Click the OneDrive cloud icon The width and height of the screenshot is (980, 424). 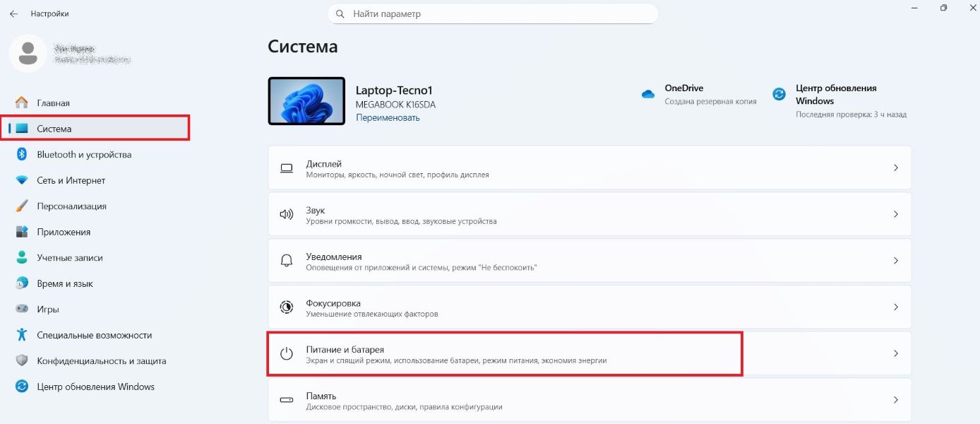pos(647,93)
